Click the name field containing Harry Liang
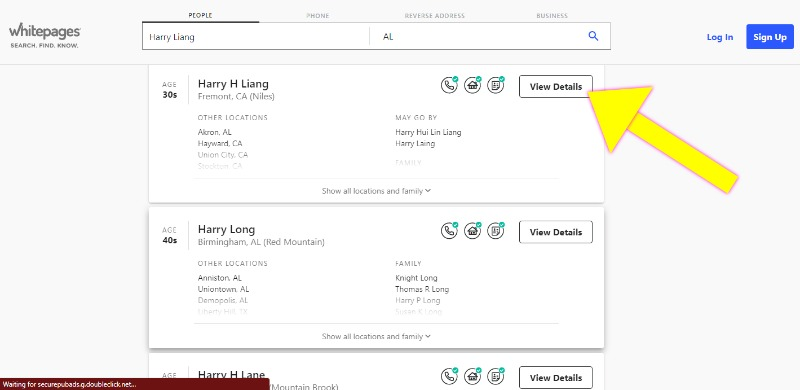This screenshot has height=390, width=800. point(256,37)
